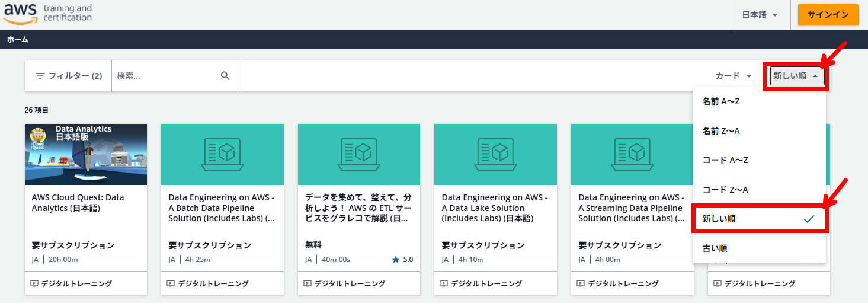This screenshot has height=303, width=868.
Task: Go to the ホーム breadcrumb link
Action: point(18,40)
